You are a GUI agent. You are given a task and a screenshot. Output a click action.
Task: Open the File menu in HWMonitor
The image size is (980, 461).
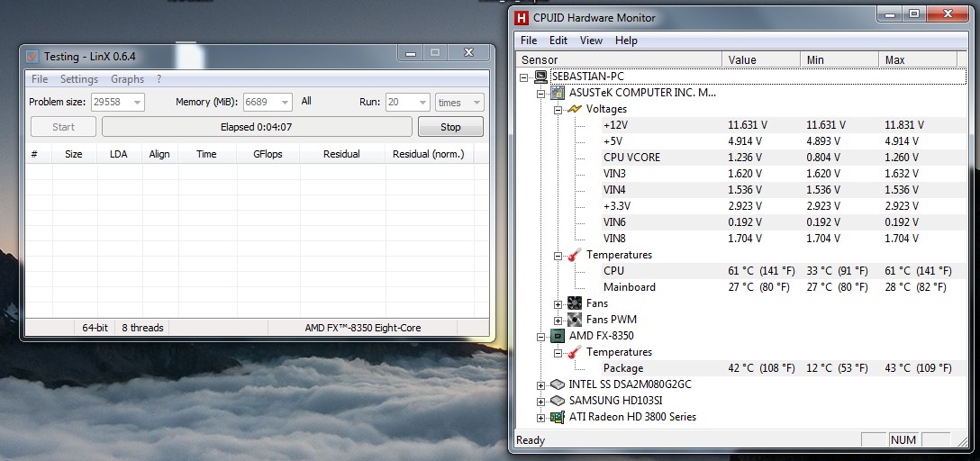coord(529,41)
